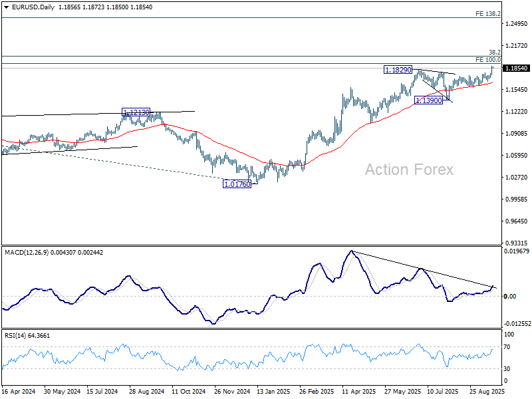Viewport: 532px width, 399px height.
Task: Click the 0.96450 price axis value
Action: tap(517, 221)
